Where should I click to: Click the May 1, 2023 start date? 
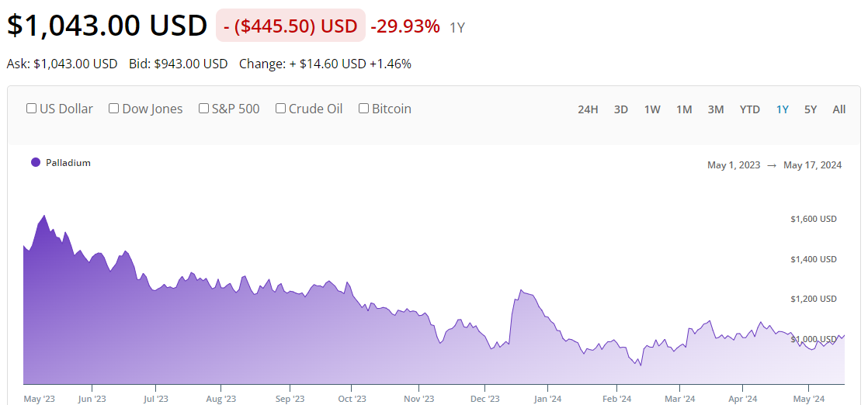pos(734,164)
